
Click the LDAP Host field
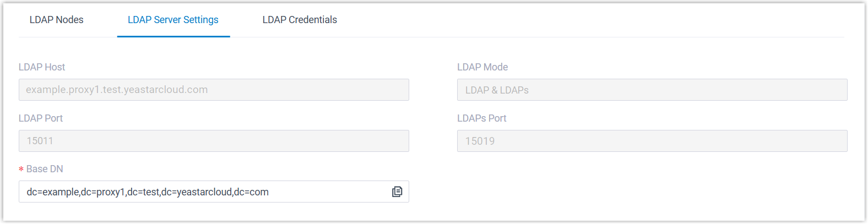(x=214, y=90)
